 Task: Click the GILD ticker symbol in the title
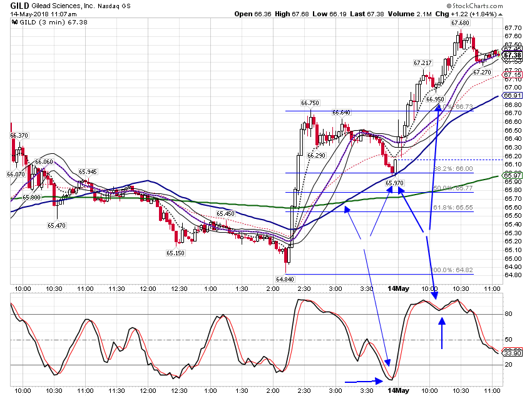(x=19, y=6)
